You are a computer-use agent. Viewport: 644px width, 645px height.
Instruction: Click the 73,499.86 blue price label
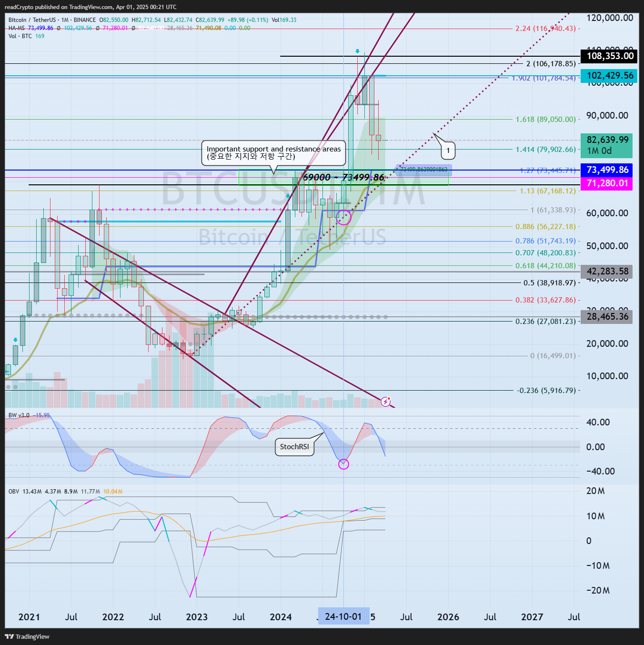point(607,170)
